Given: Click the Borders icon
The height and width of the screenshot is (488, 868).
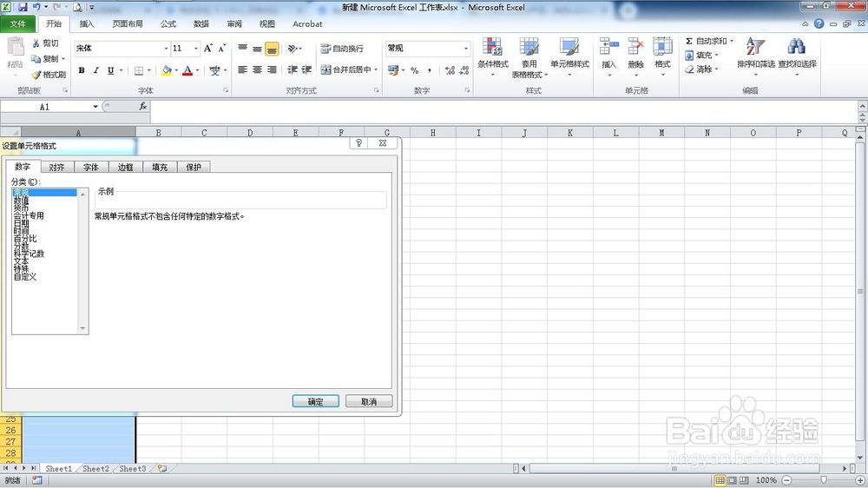Looking at the screenshot, I should [139, 70].
